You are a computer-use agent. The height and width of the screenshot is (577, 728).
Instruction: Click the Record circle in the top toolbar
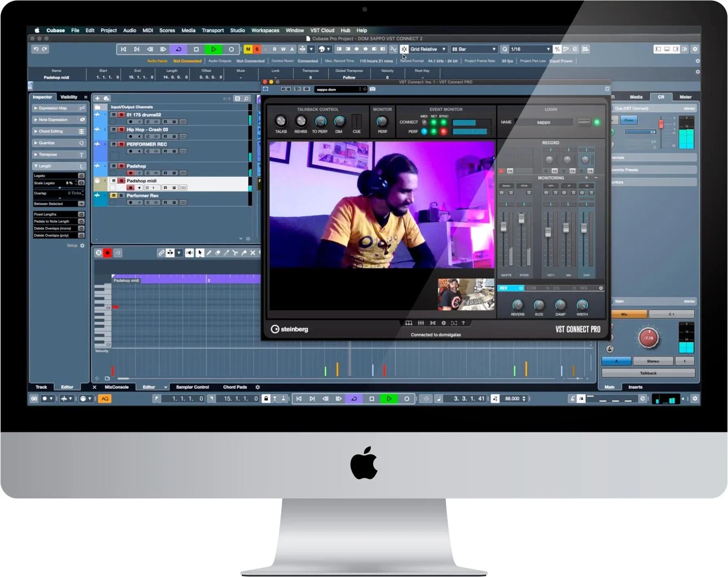click(x=231, y=49)
